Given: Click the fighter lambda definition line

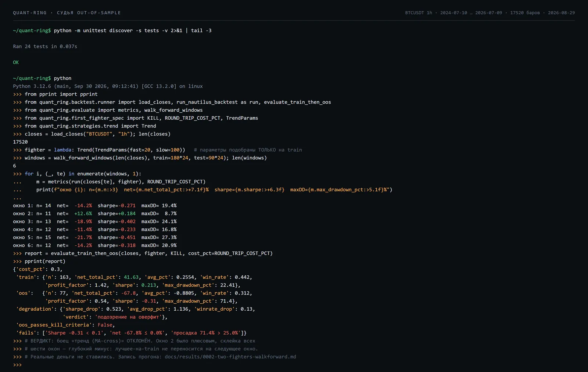Looking at the screenshot, I should coord(157,150).
